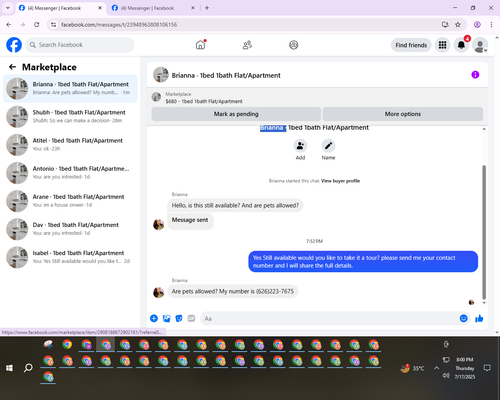Open the Groups icon in top navigation
Viewport: 500px width, 400px height.
pos(294,45)
